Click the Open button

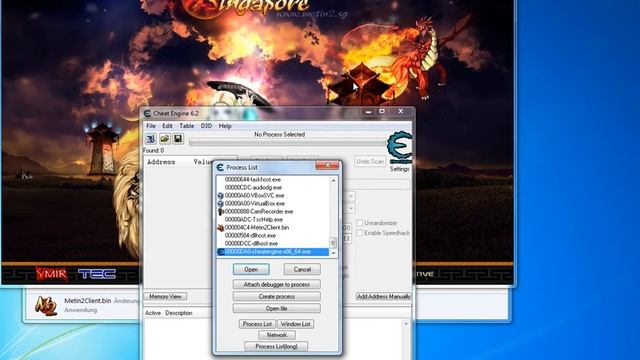click(x=251, y=269)
